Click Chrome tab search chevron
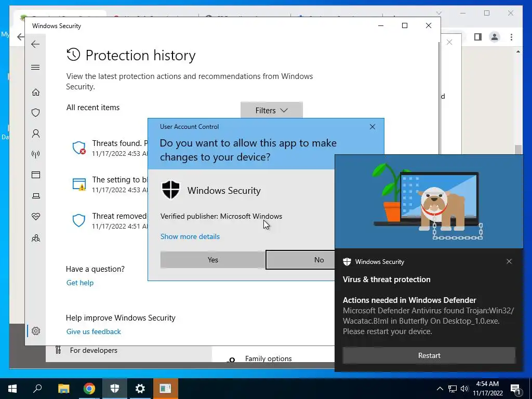 point(438,13)
